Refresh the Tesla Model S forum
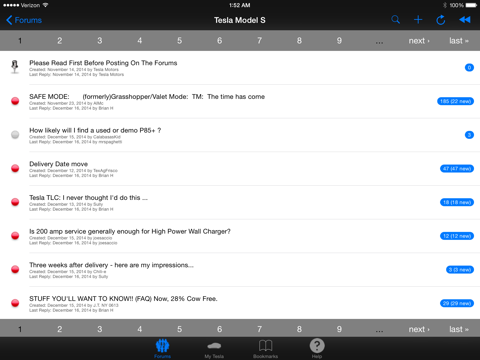Viewport: 480px width, 360px height. 441,20
